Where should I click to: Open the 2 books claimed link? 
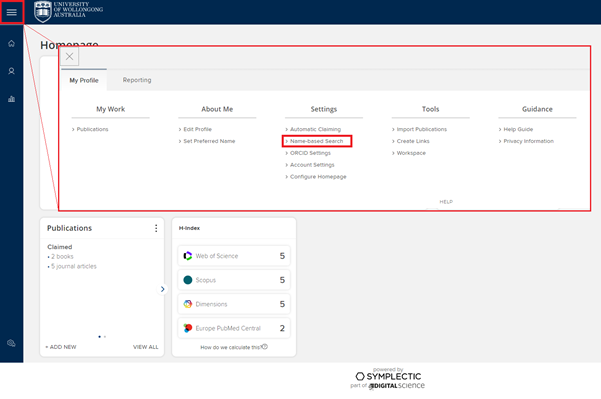coord(62,256)
